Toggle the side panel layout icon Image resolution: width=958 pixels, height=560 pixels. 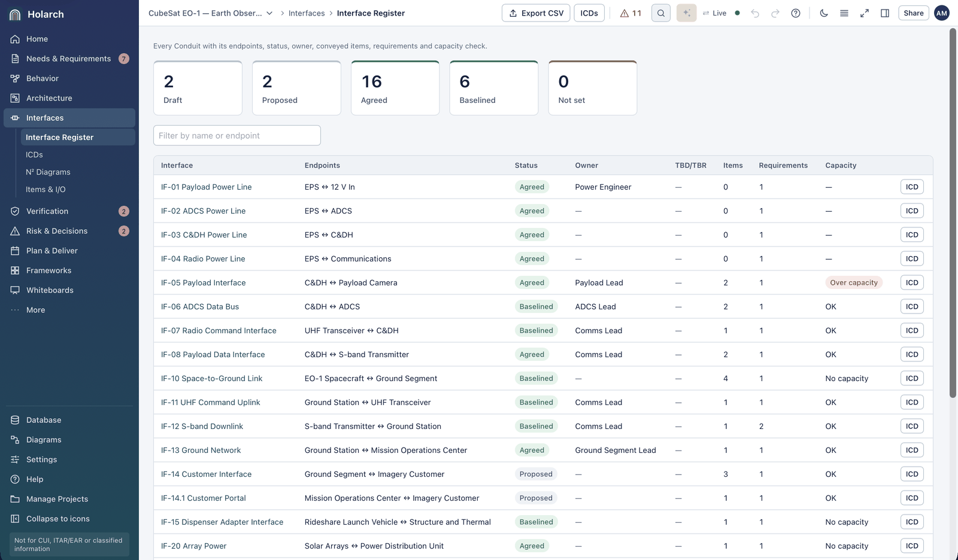pos(885,13)
